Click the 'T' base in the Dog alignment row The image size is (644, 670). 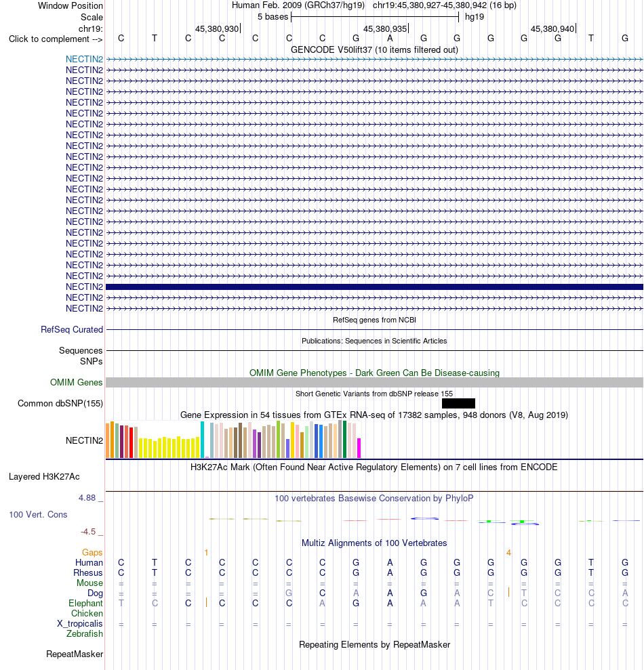[524, 593]
